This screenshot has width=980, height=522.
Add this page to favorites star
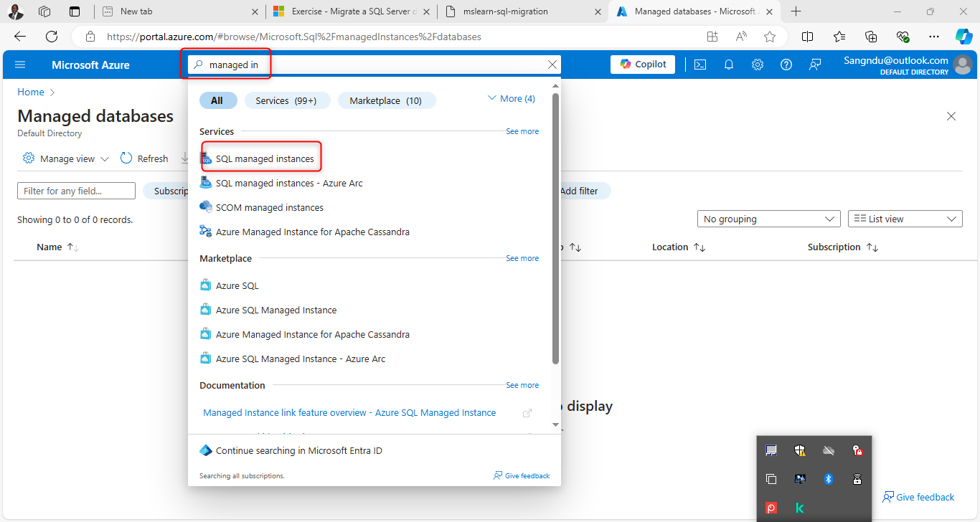[770, 37]
